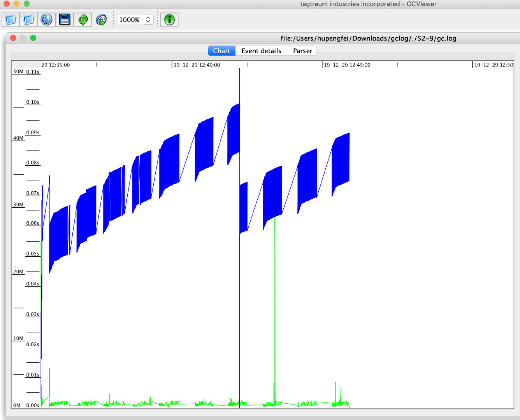Click the 1000% zoom text field
The width and height of the screenshot is (520, 420).
coord(130,20)
